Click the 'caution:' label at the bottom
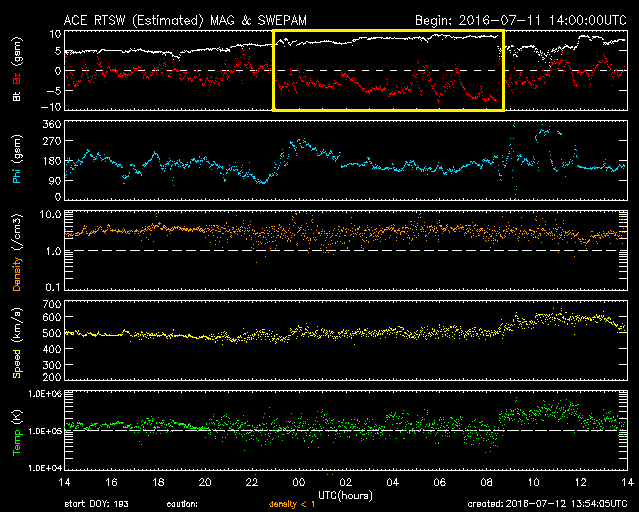This screenshot has height=512, width=639. [219, 503]
